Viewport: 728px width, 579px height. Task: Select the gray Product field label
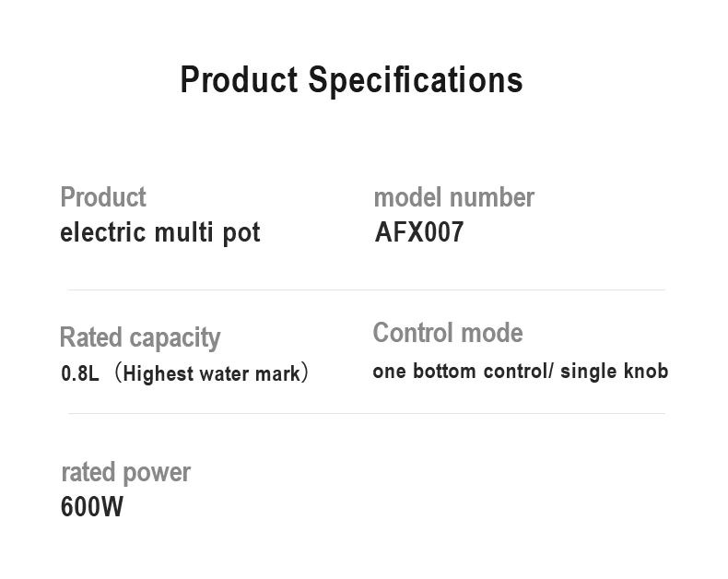pyautogui.click(x=102, y=197)
